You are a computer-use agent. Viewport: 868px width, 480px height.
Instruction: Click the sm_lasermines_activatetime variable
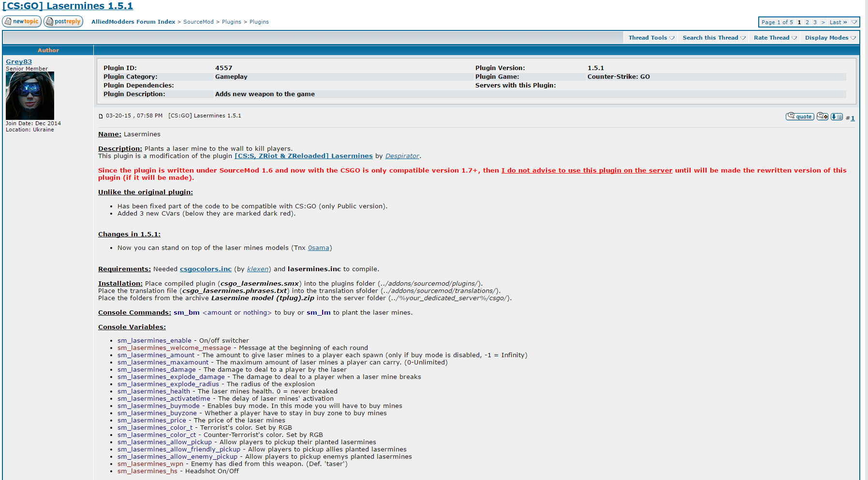164,398
